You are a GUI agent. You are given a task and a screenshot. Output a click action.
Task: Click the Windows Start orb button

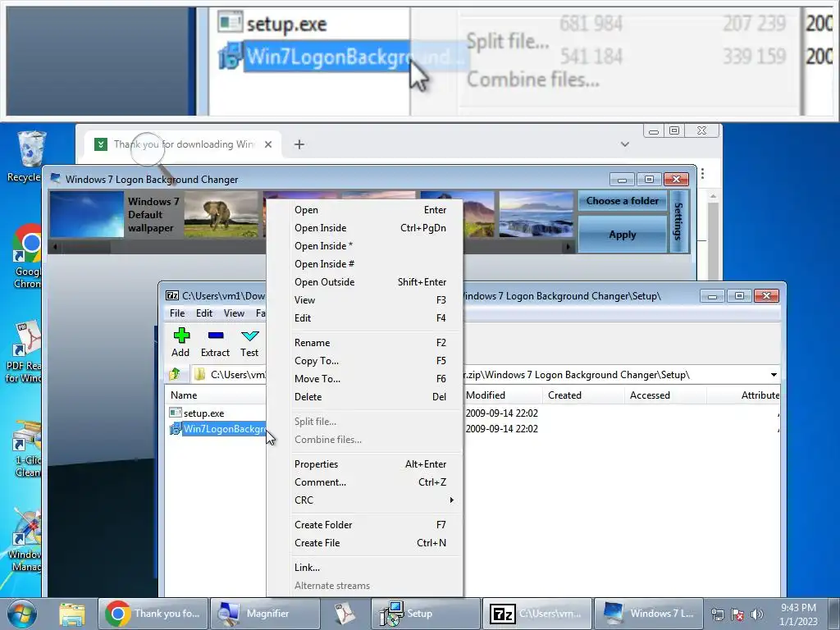(22, 614)
